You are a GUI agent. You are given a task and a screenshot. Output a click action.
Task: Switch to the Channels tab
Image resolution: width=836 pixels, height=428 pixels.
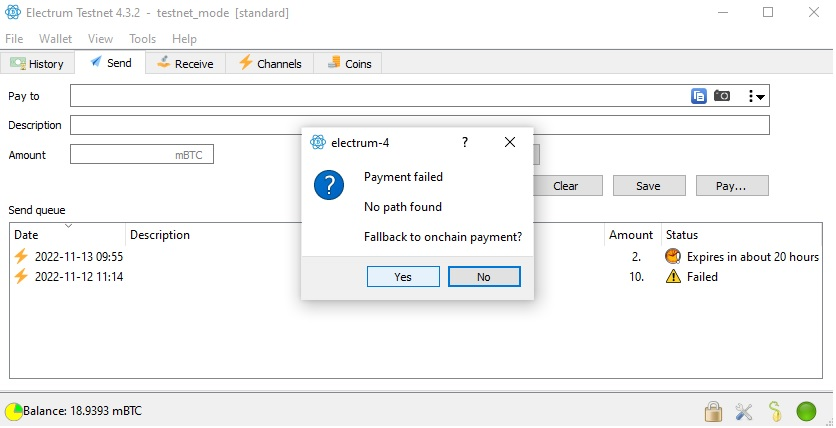270,63
